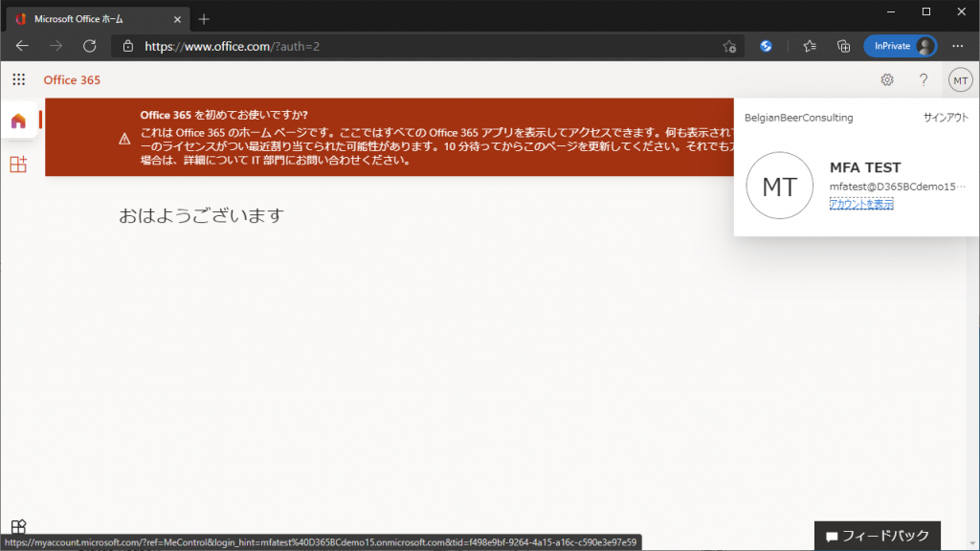The width and height of the screenshot is (980, 551).
Task: Click the InPrivate profile button
Action: pyautogui.click(x=900, y=46)
